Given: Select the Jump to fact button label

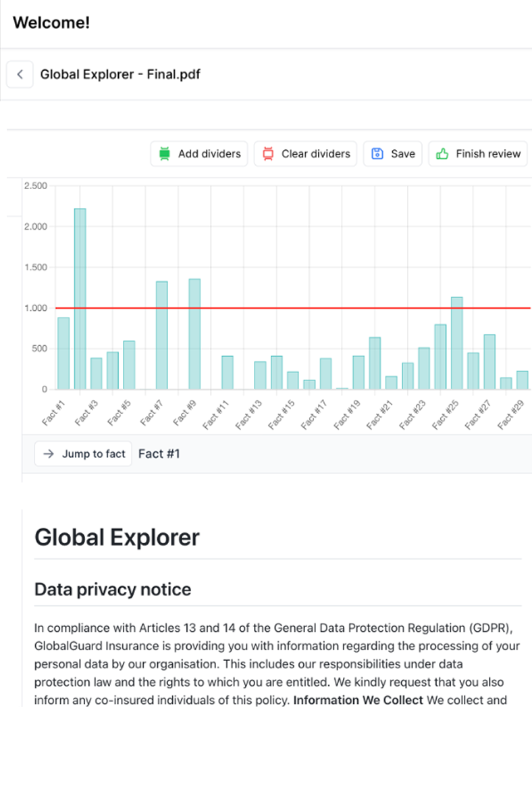Looking at the screenshot, I should [x=94, y=453].
